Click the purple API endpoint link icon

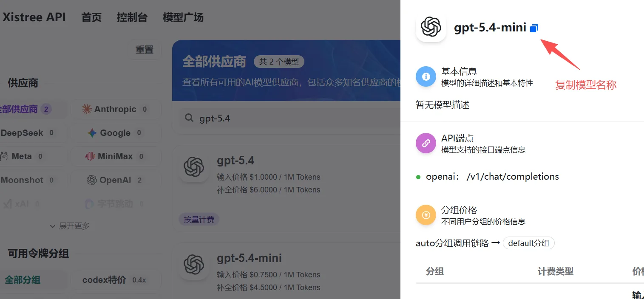[426, 144]
